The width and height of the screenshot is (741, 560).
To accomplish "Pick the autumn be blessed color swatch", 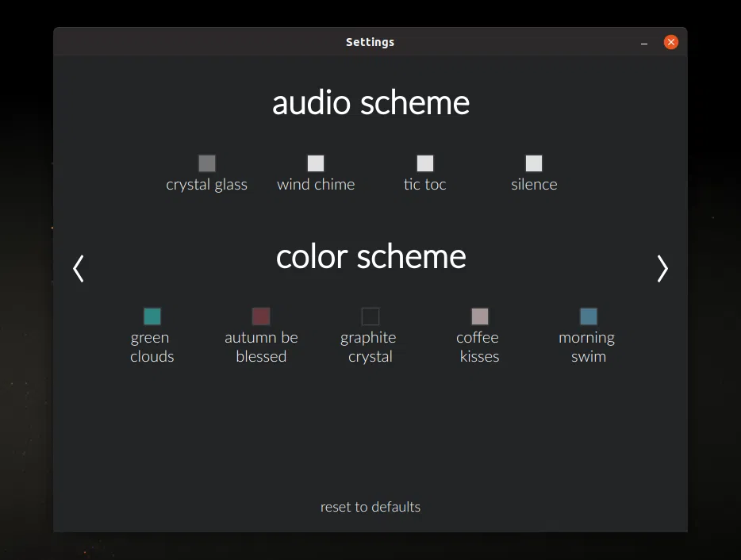I will click(x=260, y=315).
